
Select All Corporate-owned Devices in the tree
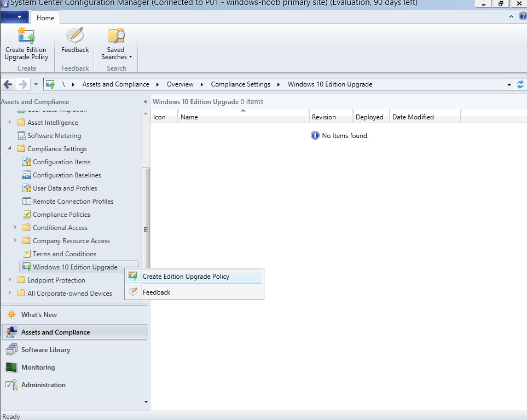(70, 293)
